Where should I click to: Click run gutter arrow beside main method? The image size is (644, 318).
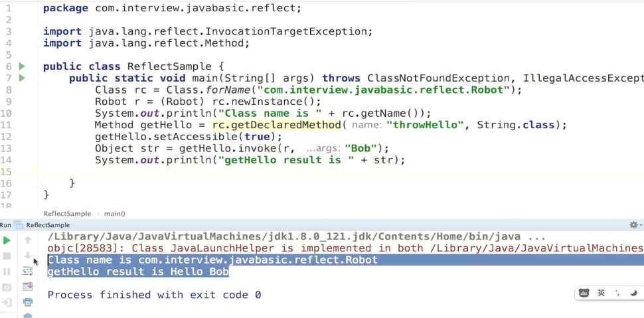(22, 78)
